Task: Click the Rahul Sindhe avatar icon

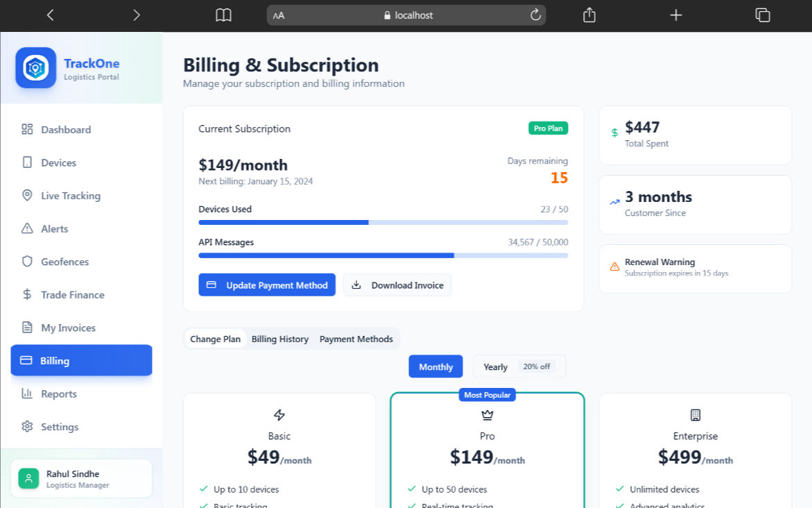Action: point(28,478)
